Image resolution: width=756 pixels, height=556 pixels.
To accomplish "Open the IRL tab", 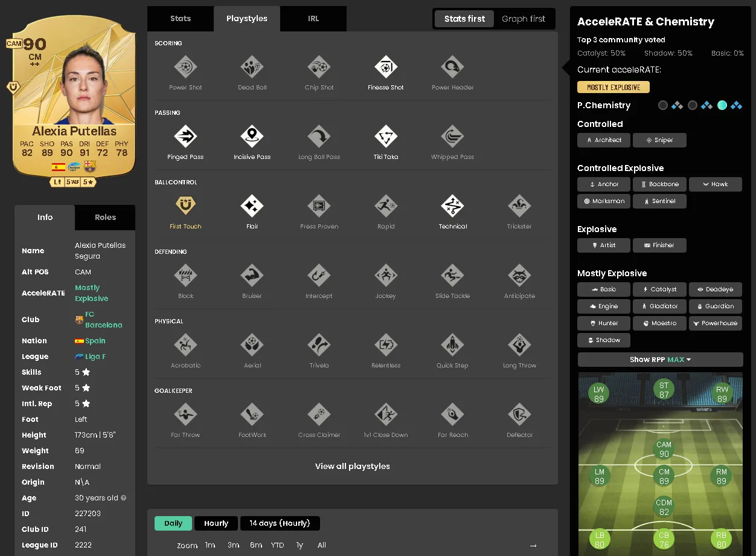I will [313, 19].
